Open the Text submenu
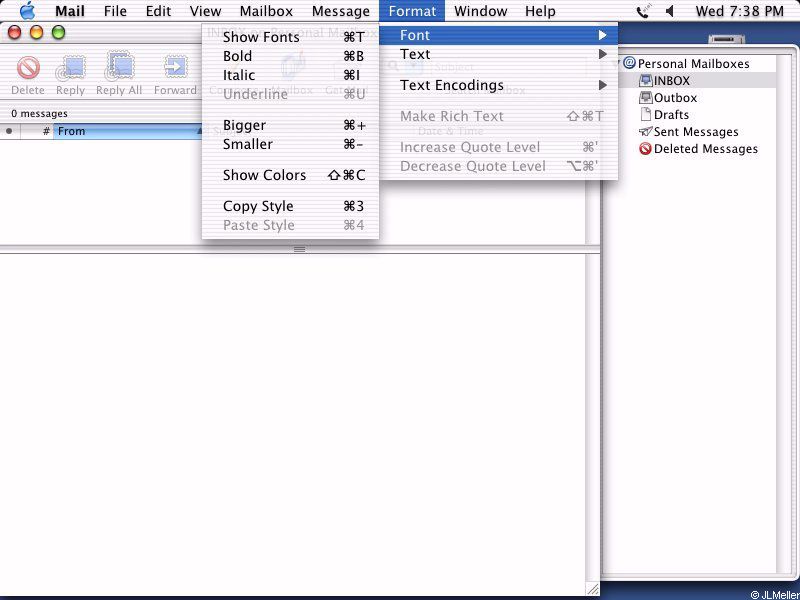This screenshot has width=800, height=600. [498, 54]
